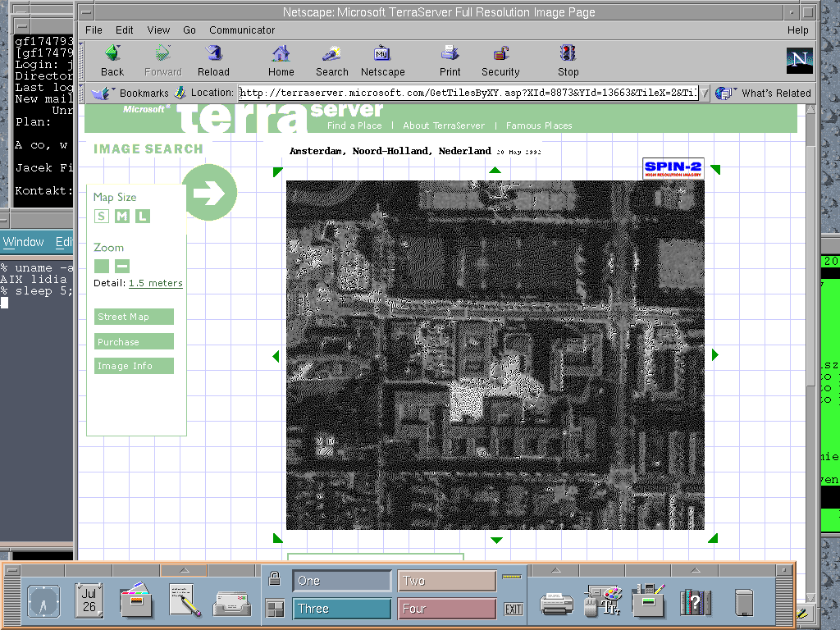Follow the Find a Place link
This screenshot has width=840, height=630.
[354, 126]
